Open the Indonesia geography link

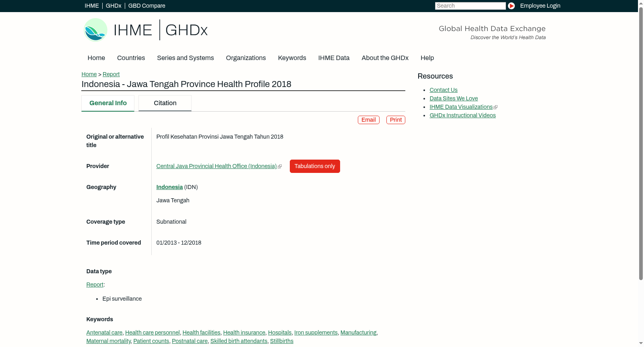click(x=169, y=187)
